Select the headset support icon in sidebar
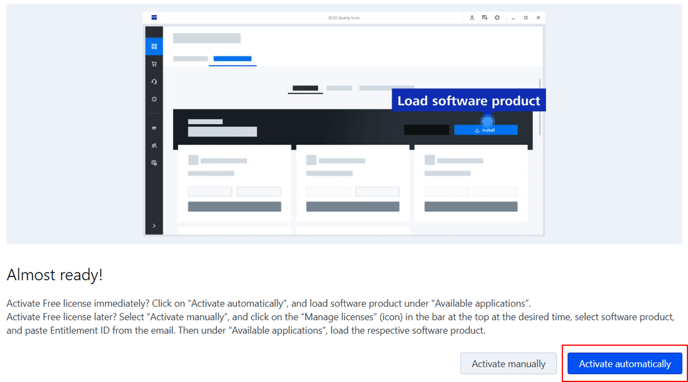This screenshot has width=688, height=382. pyautogui.click(x=154, y=82)
